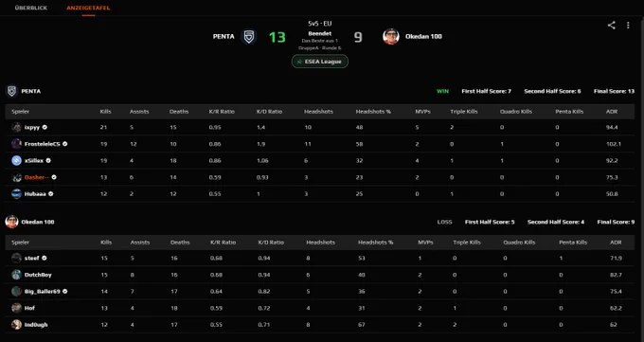Open player profile Ind0ugh
644x342 pixels.
[36, 325]
